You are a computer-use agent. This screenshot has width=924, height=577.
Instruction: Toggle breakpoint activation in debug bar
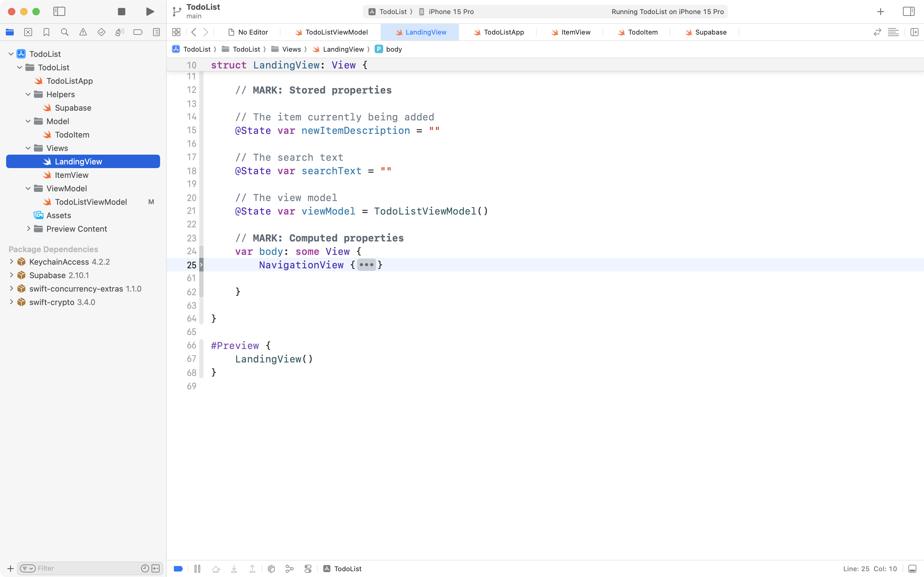pyautogui.click(x=178, y=569)
